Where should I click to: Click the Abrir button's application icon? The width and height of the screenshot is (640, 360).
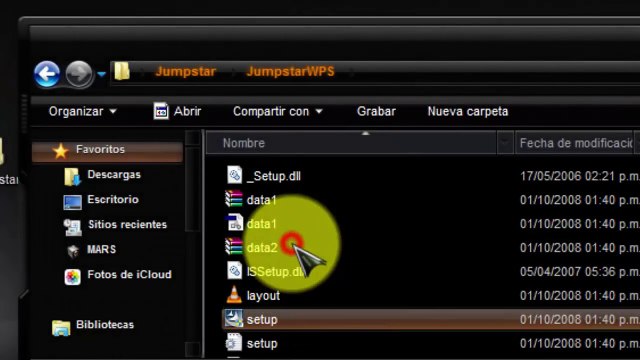click(161, 111)
